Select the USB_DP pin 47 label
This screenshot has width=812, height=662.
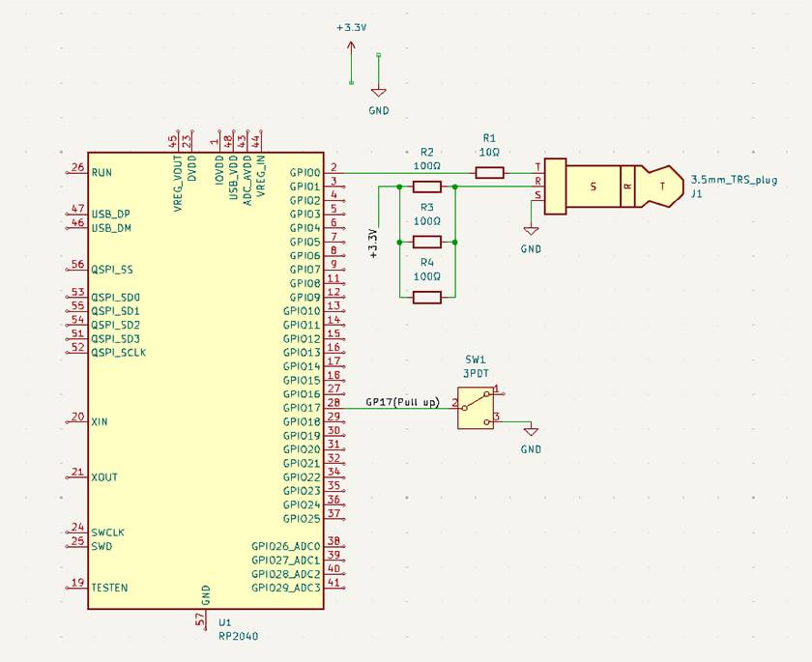point(110,214)
